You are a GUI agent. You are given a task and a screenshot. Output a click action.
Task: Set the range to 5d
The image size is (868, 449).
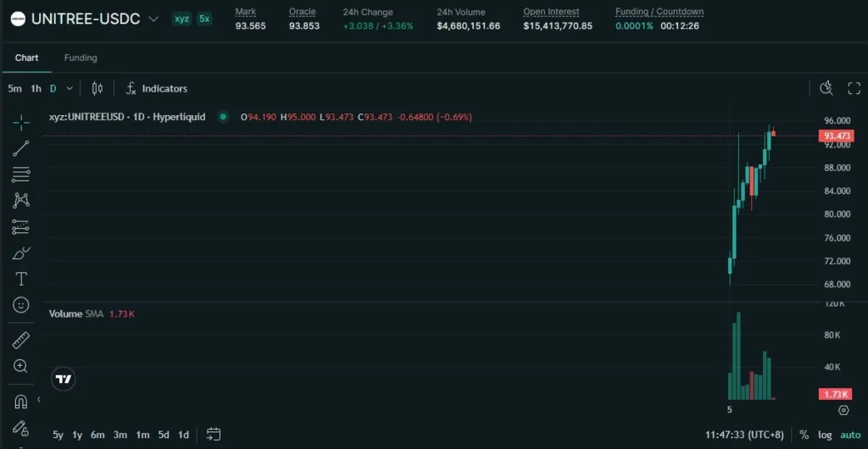(x=164, y=435)
